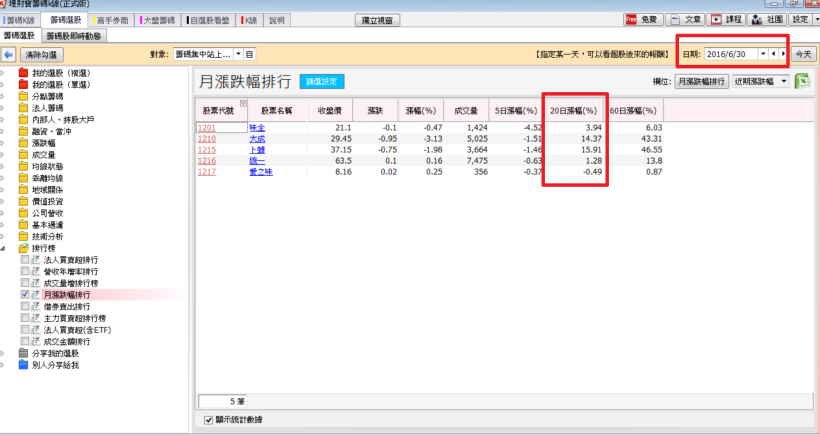This screenshot has height=435, width=820.
Task: Expand the 內部人、持股大戶 tree node
Action: pyautogui.click(x=3, y=120)
